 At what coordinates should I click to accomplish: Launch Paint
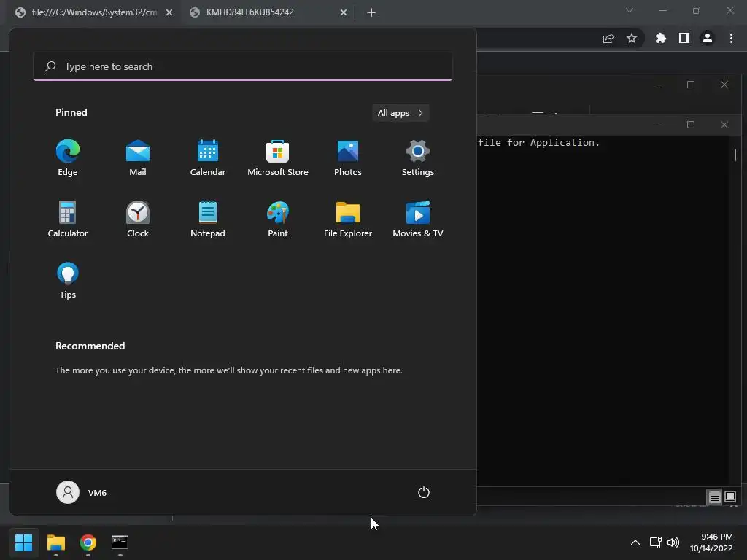point(278,219)
